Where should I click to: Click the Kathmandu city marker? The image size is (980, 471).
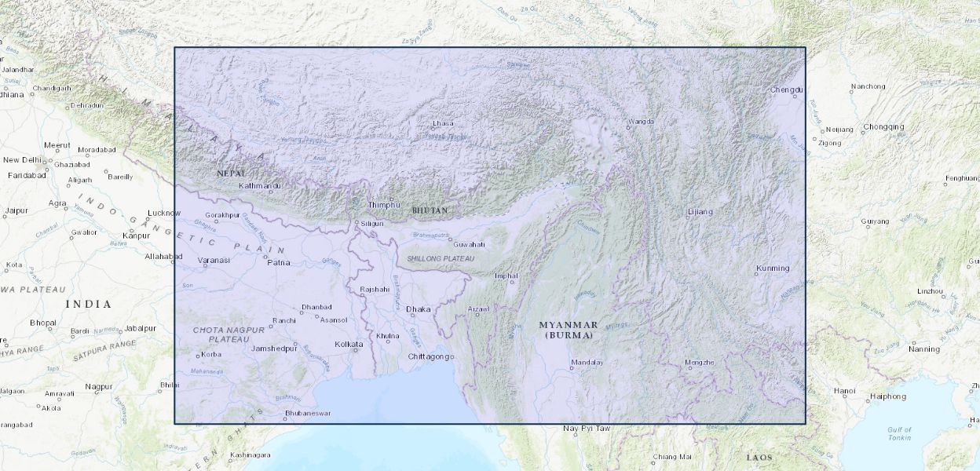click(271, 192)
